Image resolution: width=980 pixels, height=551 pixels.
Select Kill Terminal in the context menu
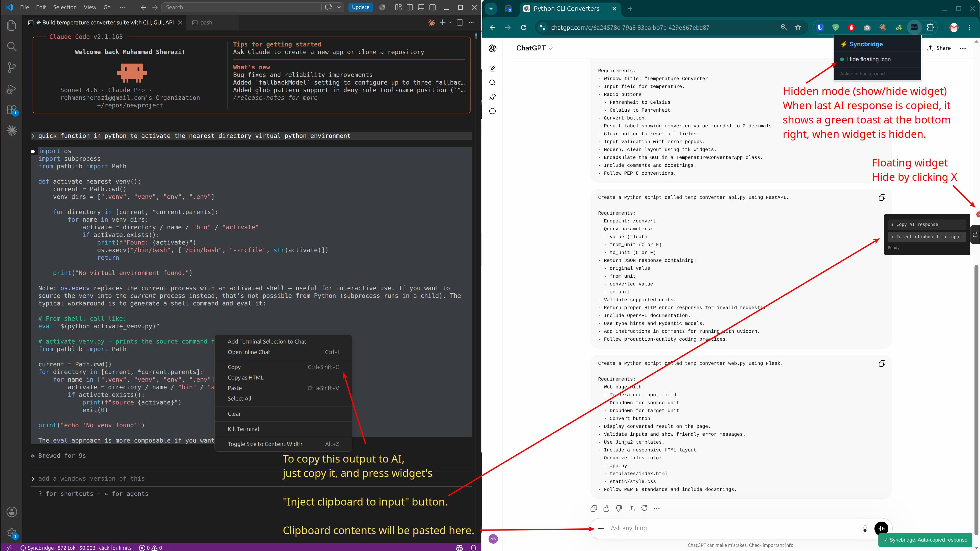coord(283,429)
